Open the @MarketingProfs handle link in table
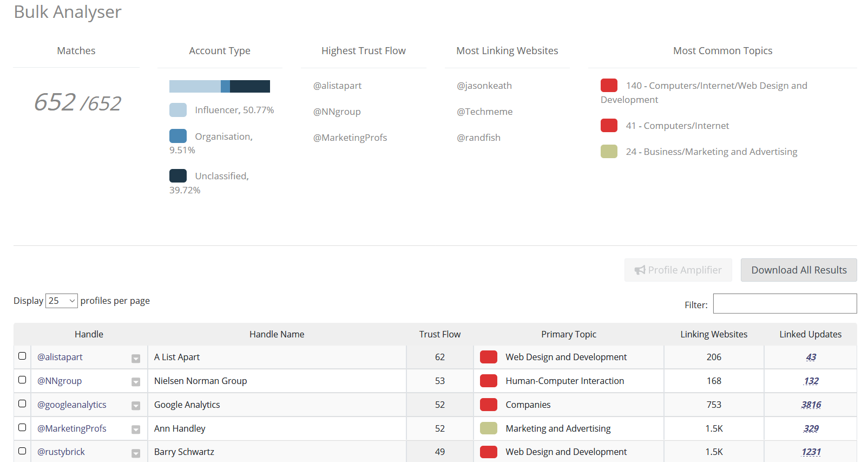The width and height of the screenshot is (868, 462). click(x=72, y=428)
